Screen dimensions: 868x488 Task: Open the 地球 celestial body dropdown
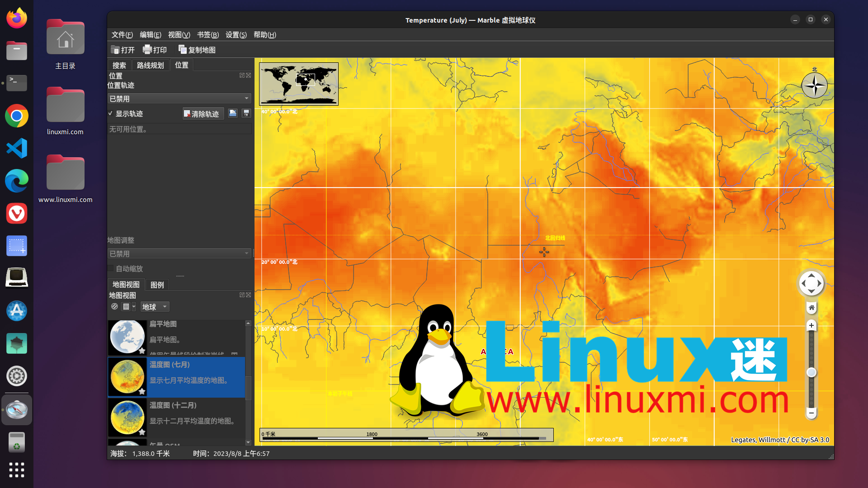tap(155, 306)
